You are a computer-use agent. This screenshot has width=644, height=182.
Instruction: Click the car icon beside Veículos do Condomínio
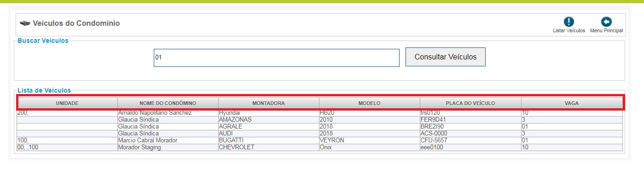coord(25,23)
